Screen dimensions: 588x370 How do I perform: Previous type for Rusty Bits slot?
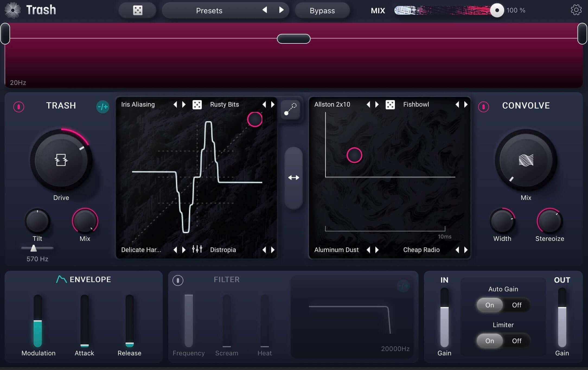[x=264, y=104]
